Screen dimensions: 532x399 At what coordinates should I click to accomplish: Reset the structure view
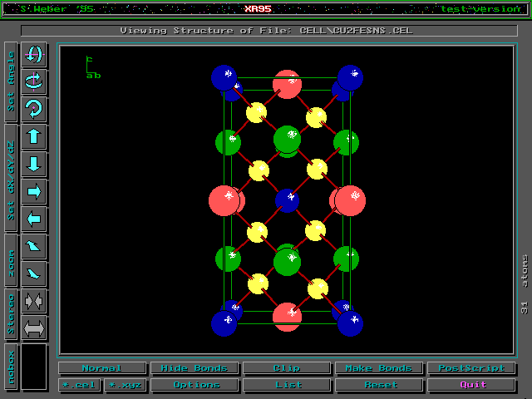(x=379, y=385)
